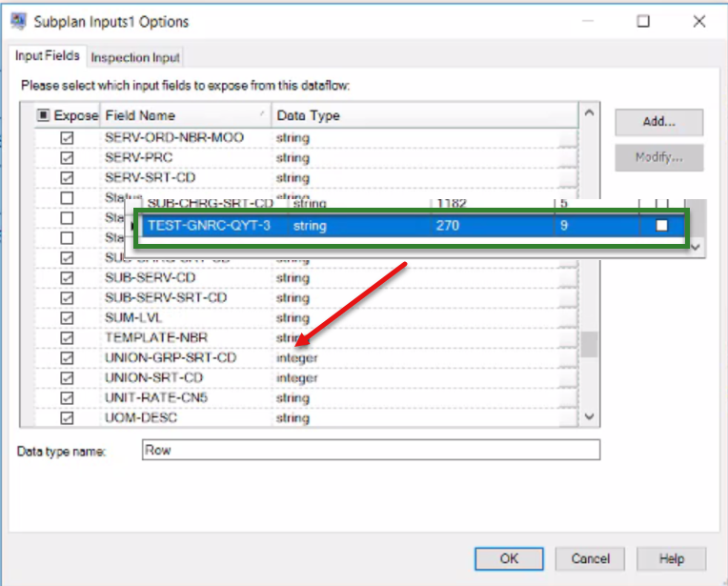Screen dimensions: 728x586
Task: Click the Add... button
Action: pos(658,122)
